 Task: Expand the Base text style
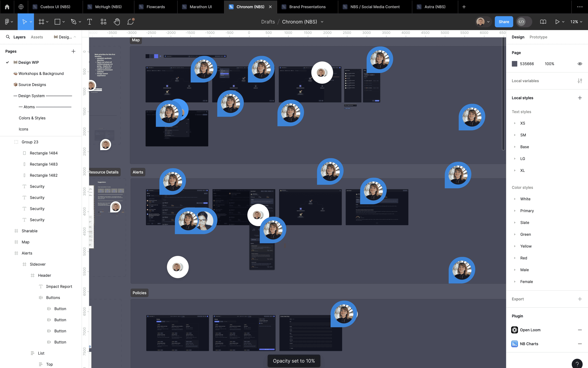tap(515, 147)
